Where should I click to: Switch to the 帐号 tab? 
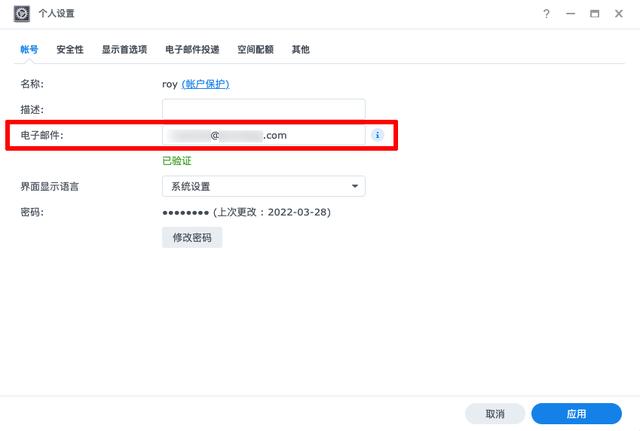[29, 49]
